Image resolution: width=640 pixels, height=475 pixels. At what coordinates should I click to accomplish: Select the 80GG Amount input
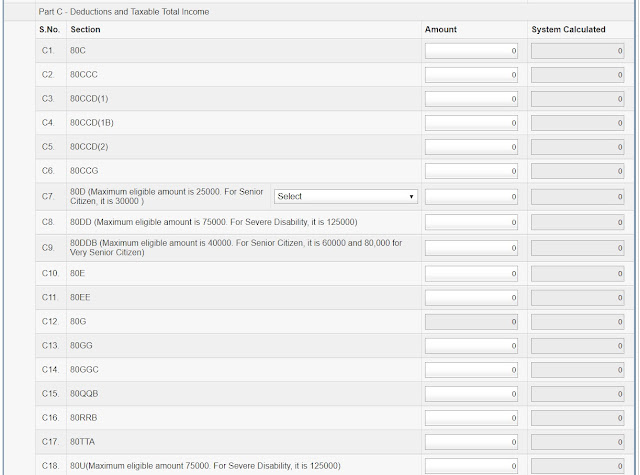tap(472, 346)
